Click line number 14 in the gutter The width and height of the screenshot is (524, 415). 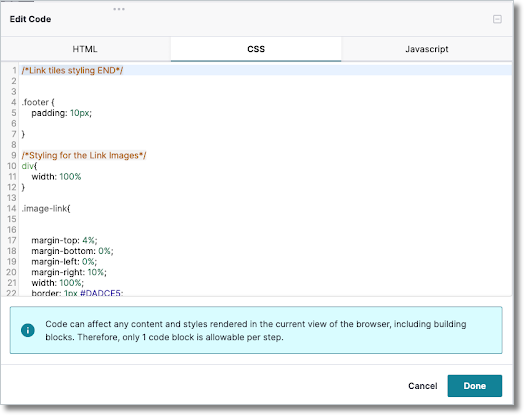point(12,209)
